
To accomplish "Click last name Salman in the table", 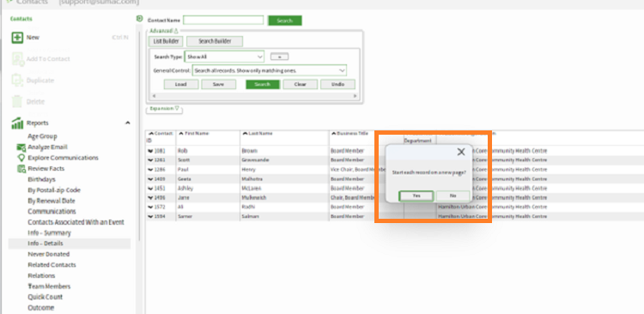I will (x=250, y=216).
